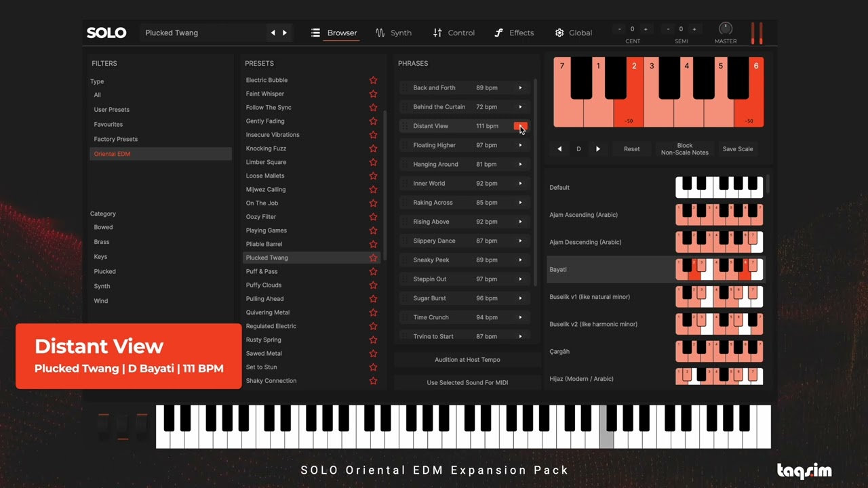
Task: Filter by the Bowed category
Action: (104, 227)
